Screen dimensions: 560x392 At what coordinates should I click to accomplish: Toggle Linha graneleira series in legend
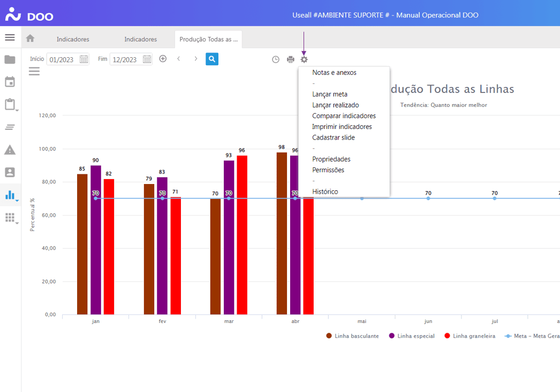(x=470, y=336)
